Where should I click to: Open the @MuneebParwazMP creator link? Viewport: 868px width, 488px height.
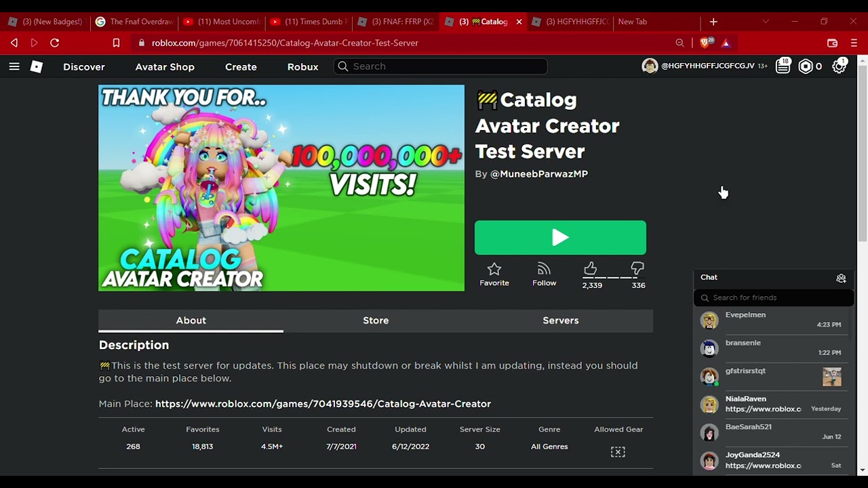coord(539,174)
